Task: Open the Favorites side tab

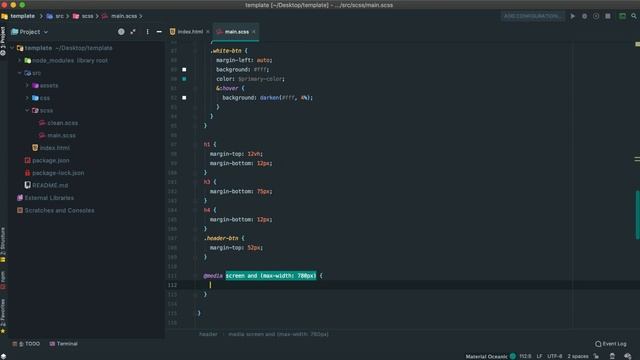Action: tap(3, 316)
